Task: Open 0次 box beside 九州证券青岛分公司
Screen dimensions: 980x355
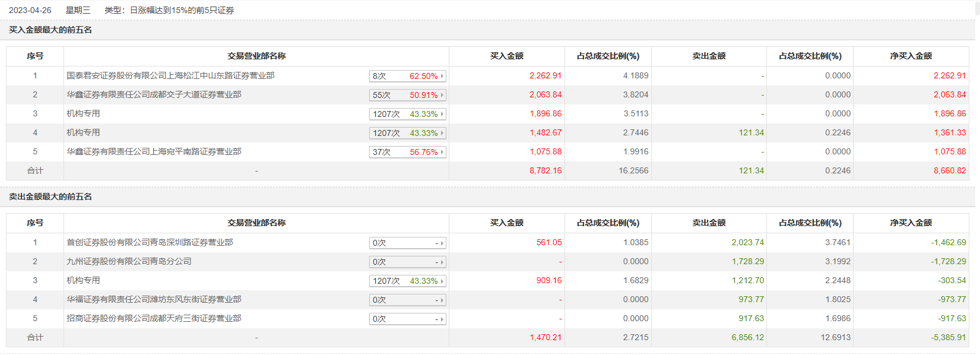Action: [x=407, y=262]
